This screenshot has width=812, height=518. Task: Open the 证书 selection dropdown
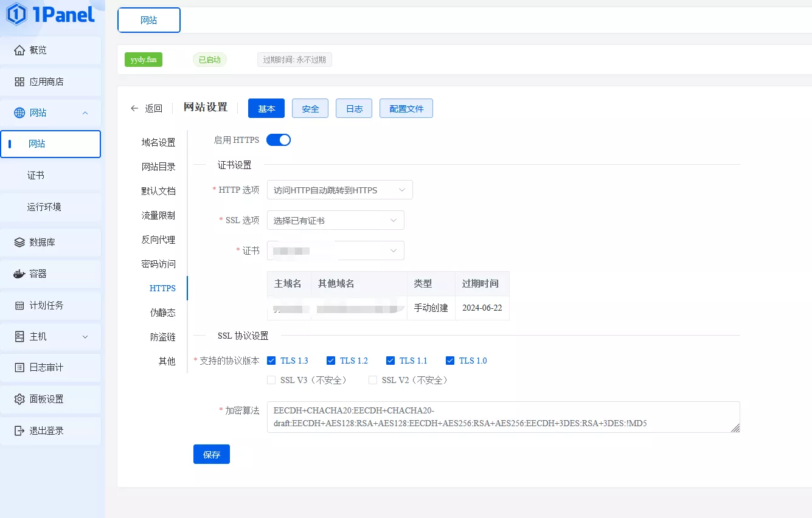tap(336, 250)
